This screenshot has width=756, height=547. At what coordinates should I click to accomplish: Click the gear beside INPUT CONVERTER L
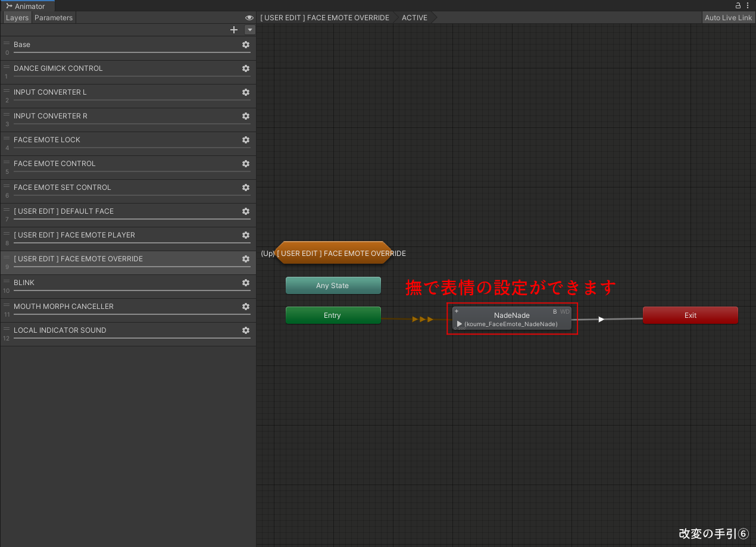[x=245, y=92]
